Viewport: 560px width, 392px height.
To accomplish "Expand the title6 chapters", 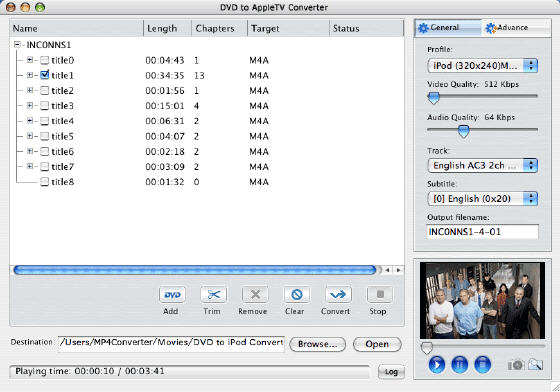I will pyautogui.click(x=30, y=151).
